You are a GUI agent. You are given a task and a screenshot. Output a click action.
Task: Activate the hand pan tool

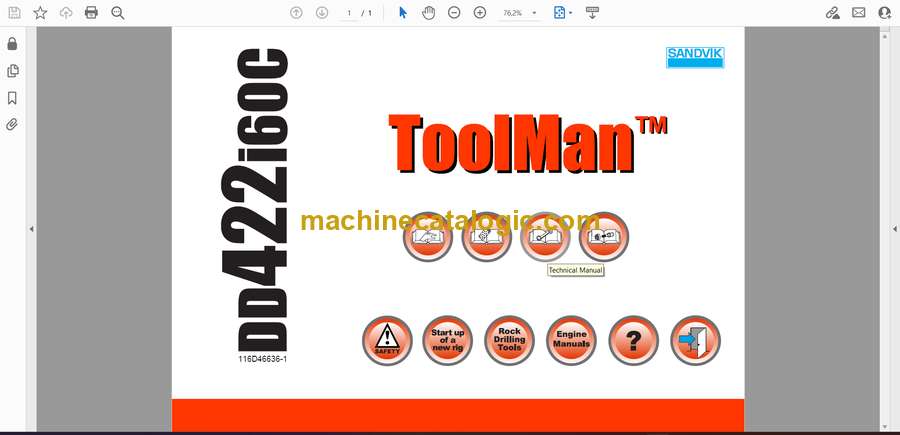click(428, 13)
